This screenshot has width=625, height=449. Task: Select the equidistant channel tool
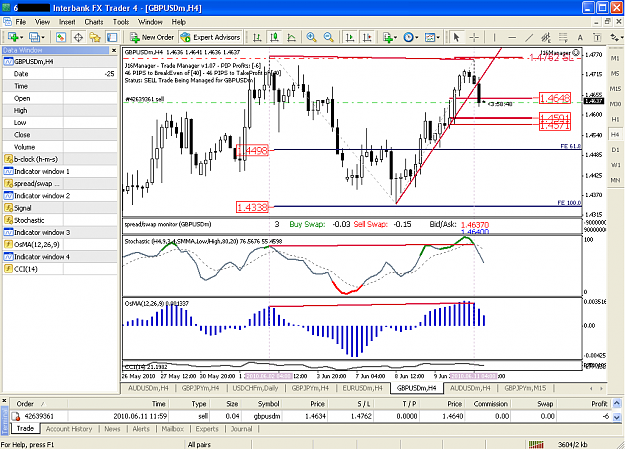(546, 37)
